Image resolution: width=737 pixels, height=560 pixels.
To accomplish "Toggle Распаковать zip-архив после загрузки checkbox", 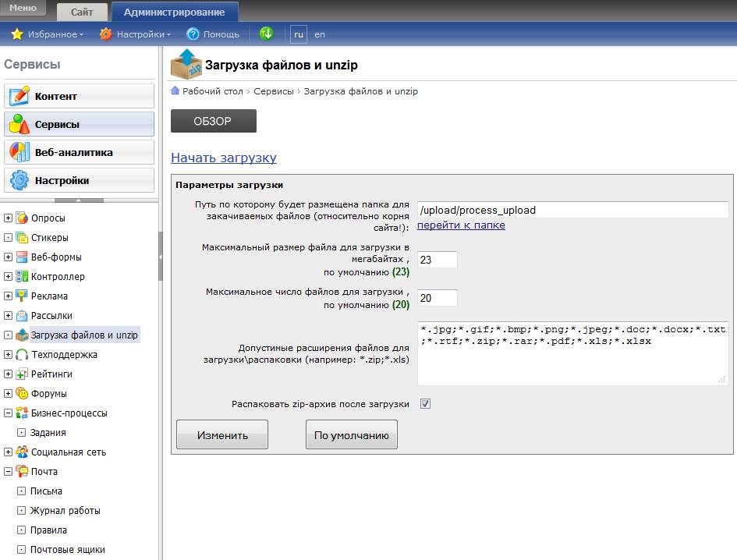I will pos(425,404).
